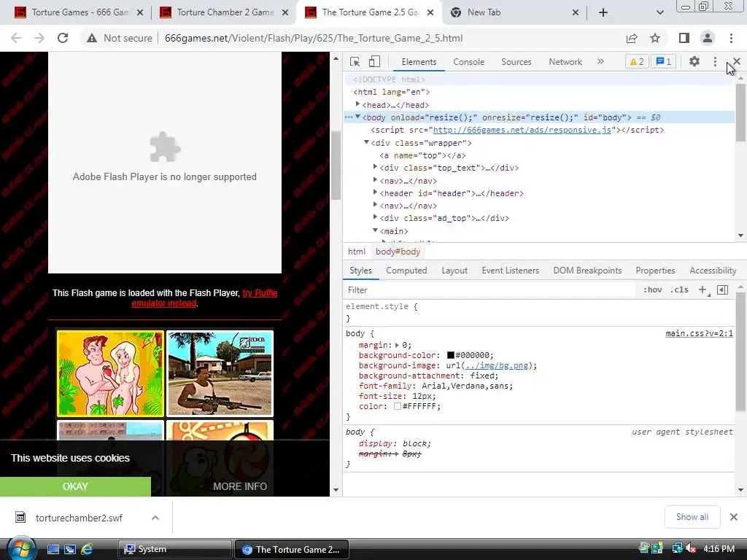The image size is (747, 560).
Task: Expand margin shorthand in body rule
Action: click(x=397, y=345)
